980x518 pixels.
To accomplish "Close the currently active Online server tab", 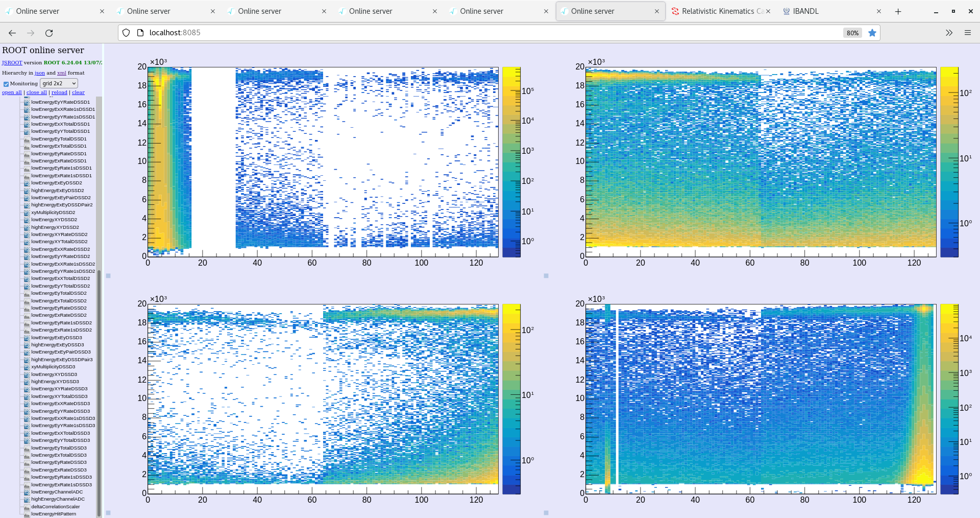I will pyautogui.click(x=657, y=11).
